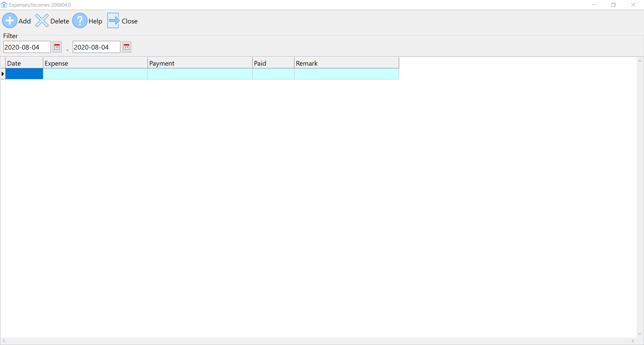Image resolution: width=644 pixels, height=345 pixels.
Task: Open Help via the question mark icon
Action: tap(80, 21)
